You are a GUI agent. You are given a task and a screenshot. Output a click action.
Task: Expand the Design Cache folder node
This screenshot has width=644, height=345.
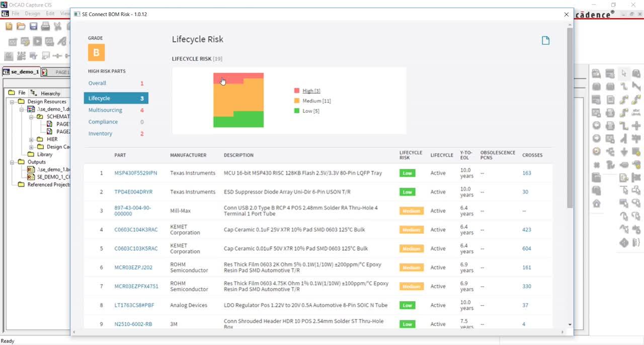[x=31, y=147]
